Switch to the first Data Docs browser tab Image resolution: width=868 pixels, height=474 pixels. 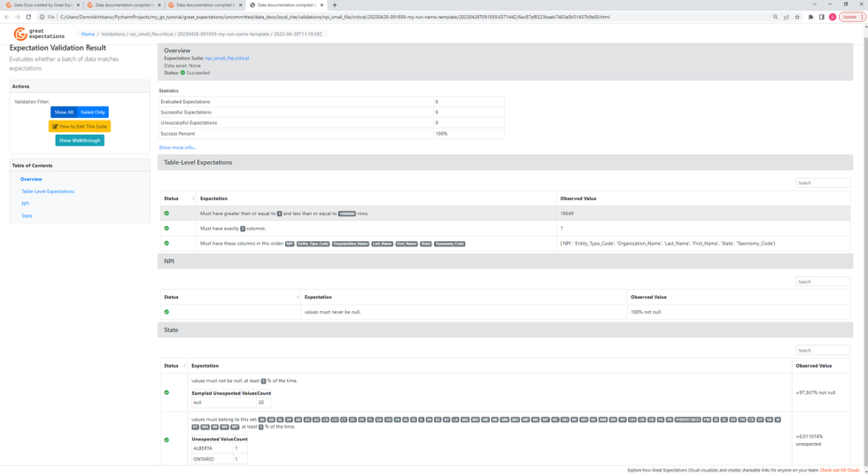pos(42,5)
